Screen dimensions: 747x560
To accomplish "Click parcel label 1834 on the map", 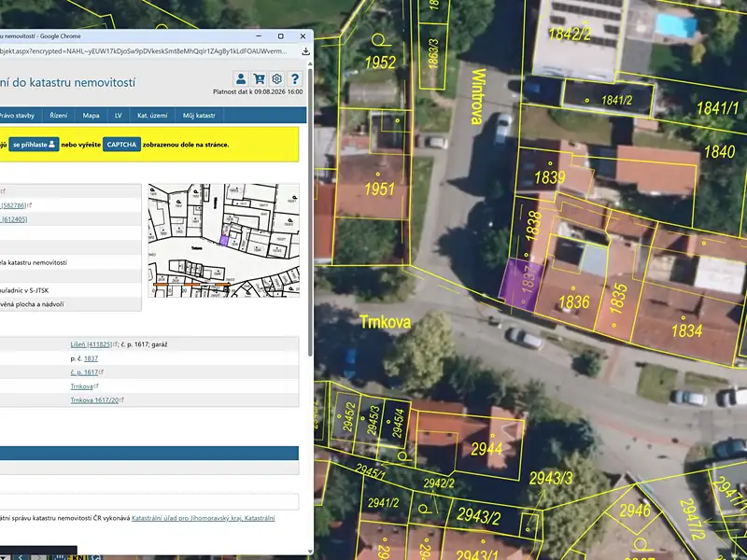I will point(686,330).
